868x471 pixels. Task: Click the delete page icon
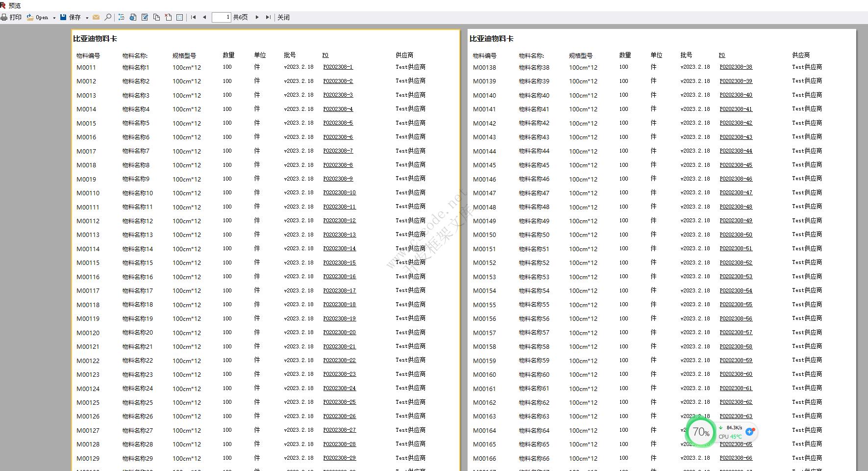[x=168, y=17]
